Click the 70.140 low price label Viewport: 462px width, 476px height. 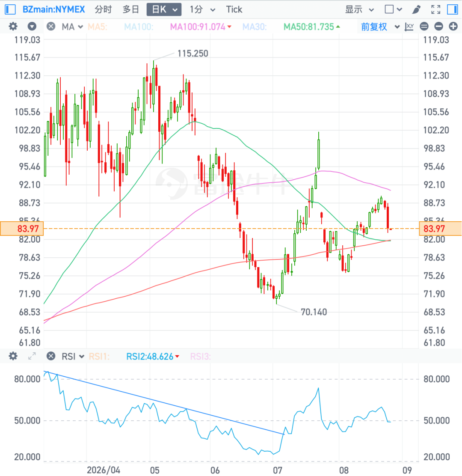314,312
